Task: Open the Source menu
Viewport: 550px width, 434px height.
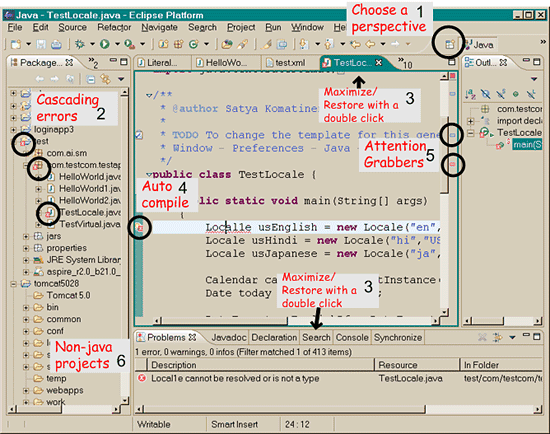Action: 72,27
